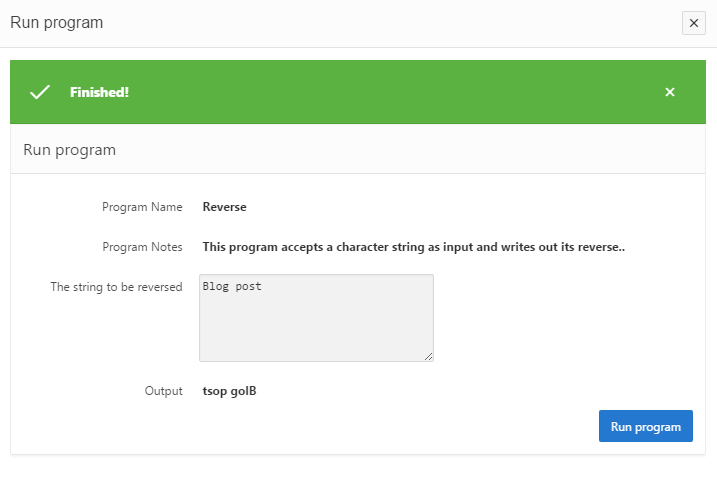The width and height of the screenshot is (717, 498).
Task: Close the Run program dialog
Action: (x=693, y=23)
